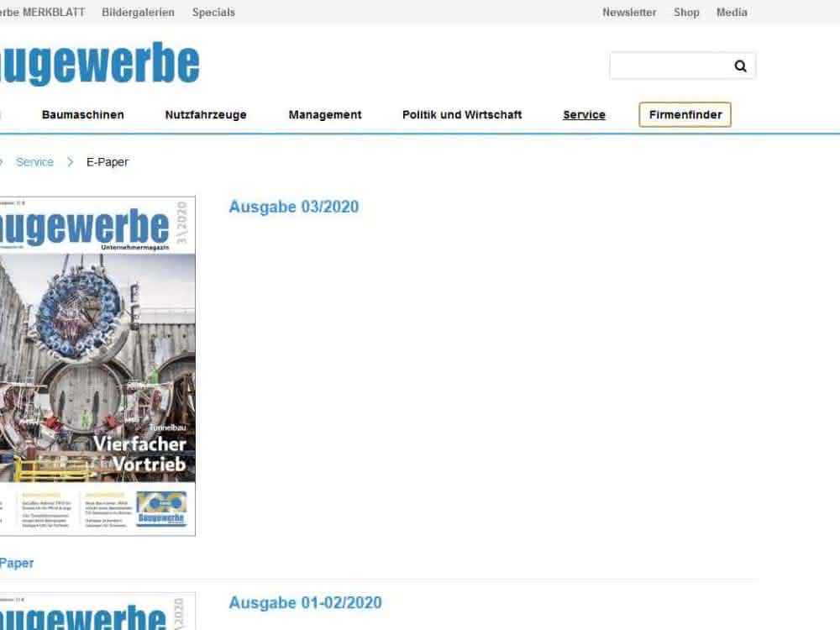Click the Paper link below the cover
The width and height of the screenshot is (840, 630).
17,563
